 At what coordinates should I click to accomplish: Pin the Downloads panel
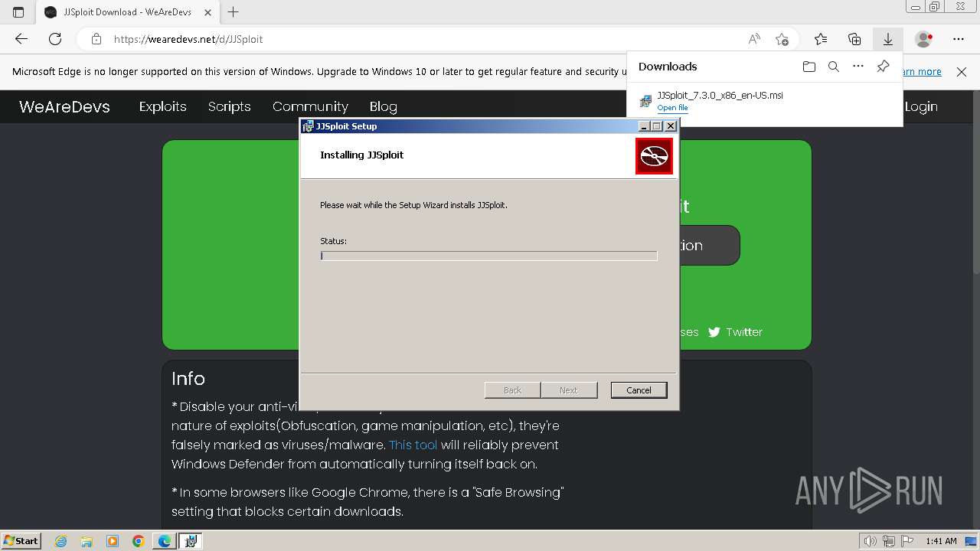click(x=883, y=67)
